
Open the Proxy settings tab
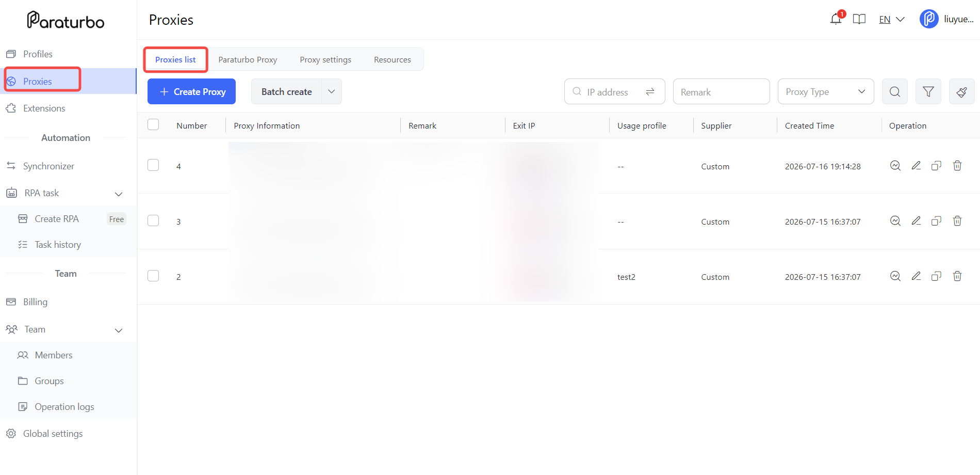(325, 59)
